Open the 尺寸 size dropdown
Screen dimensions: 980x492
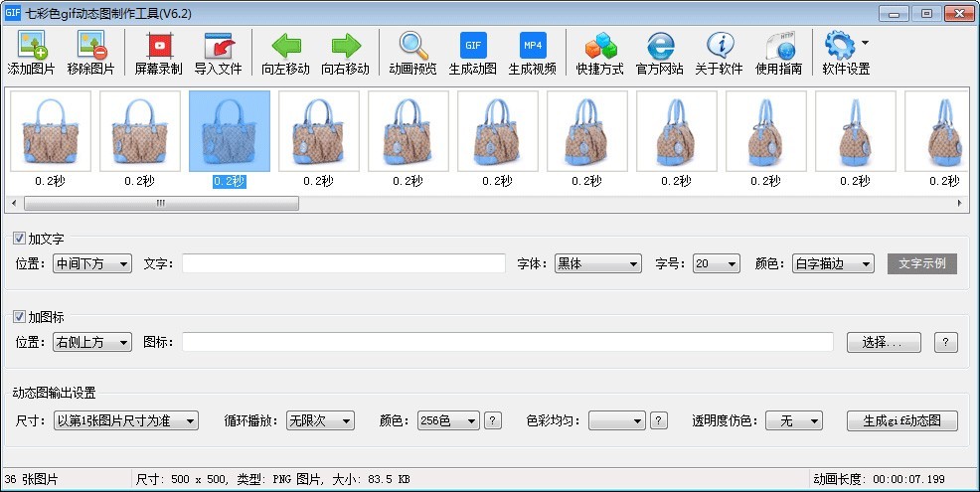point(125,420)
